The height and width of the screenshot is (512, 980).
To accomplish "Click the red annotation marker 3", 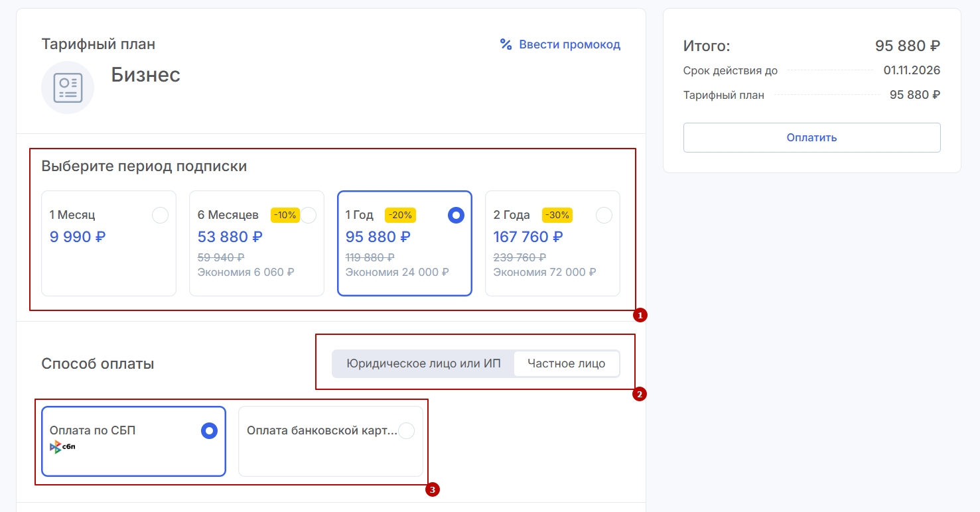I will (x=433, y=490).
